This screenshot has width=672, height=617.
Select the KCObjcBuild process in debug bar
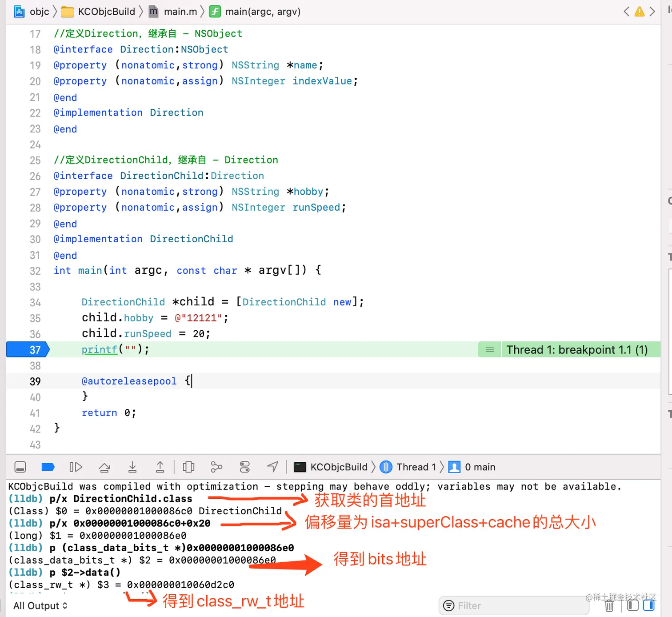(331, 467)
